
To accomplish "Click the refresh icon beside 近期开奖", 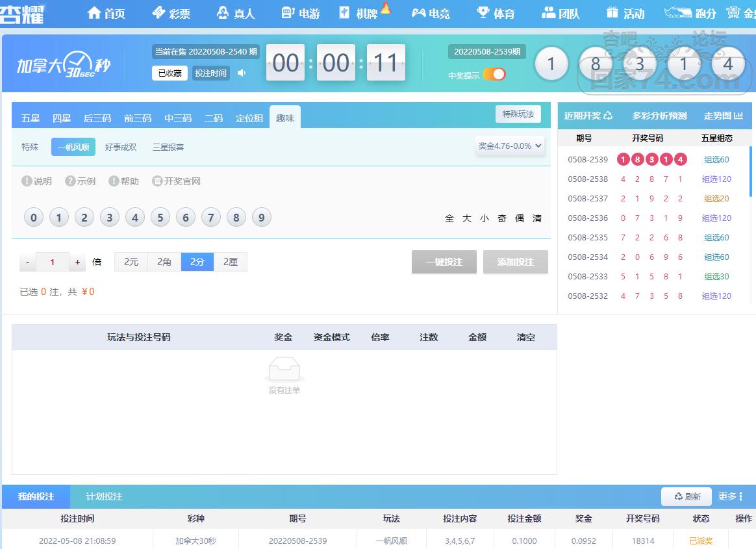I will [x=608, y=116].
